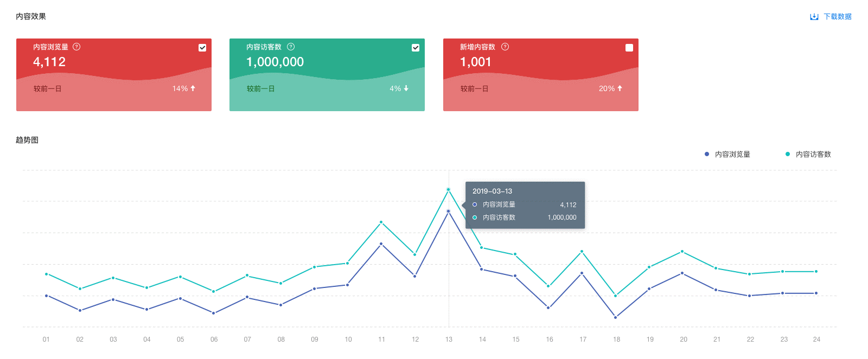Click the teal legend dot for 内容访客数
The image size is (868, 359).
tap(788, 154)
